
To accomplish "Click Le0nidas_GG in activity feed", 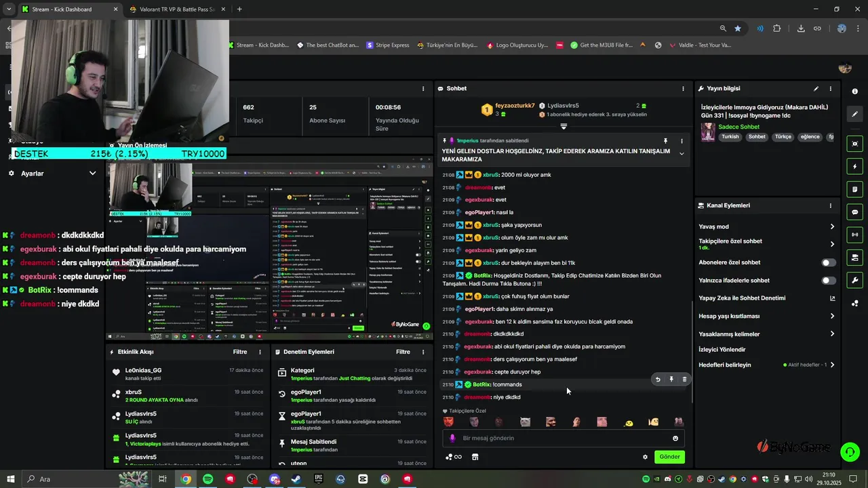I will click(143, 371).
